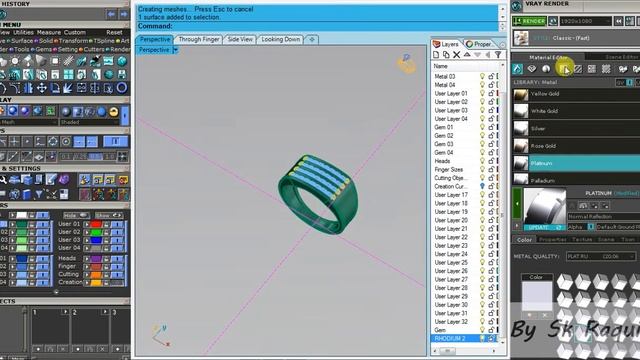Image resolution: width=640 pixels, height=360 pixels.
Task: Select the Palladium material
Action: pos(576,180)
